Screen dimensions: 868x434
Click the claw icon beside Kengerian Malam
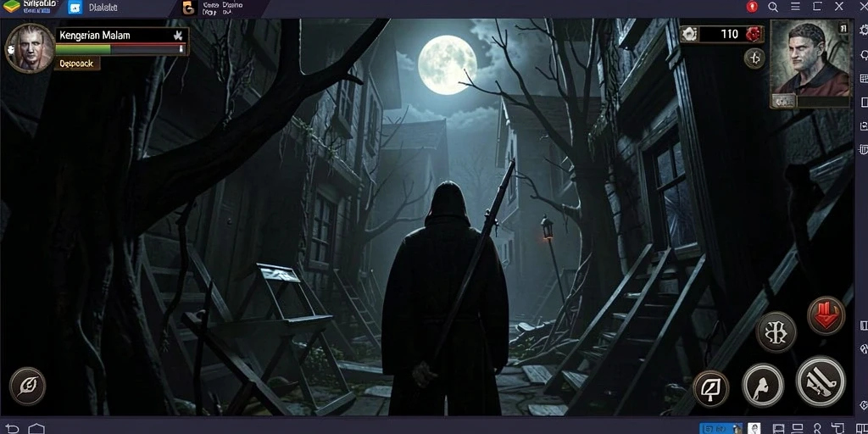[x=178, y=36]
